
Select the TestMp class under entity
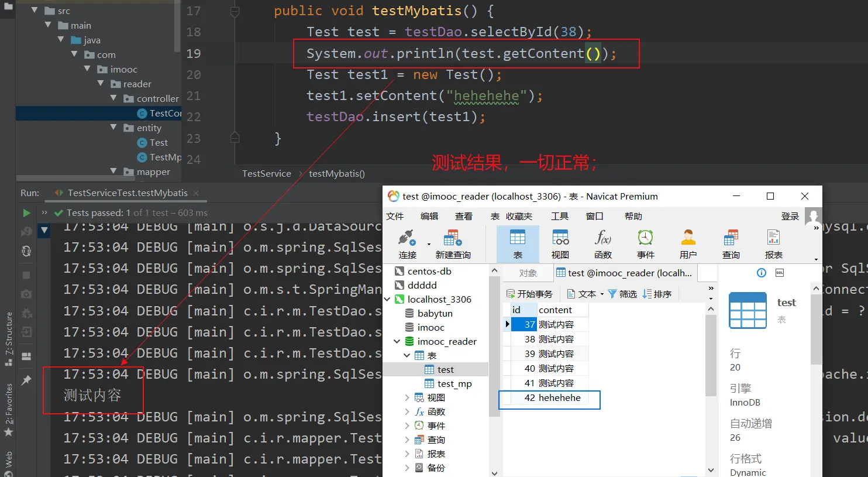159,157
